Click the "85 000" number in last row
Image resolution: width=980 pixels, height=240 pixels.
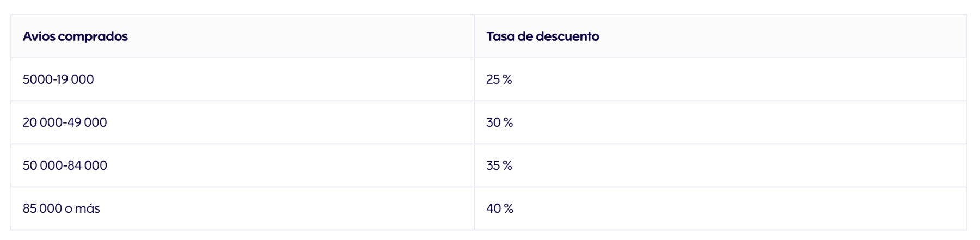coord(42,208)
